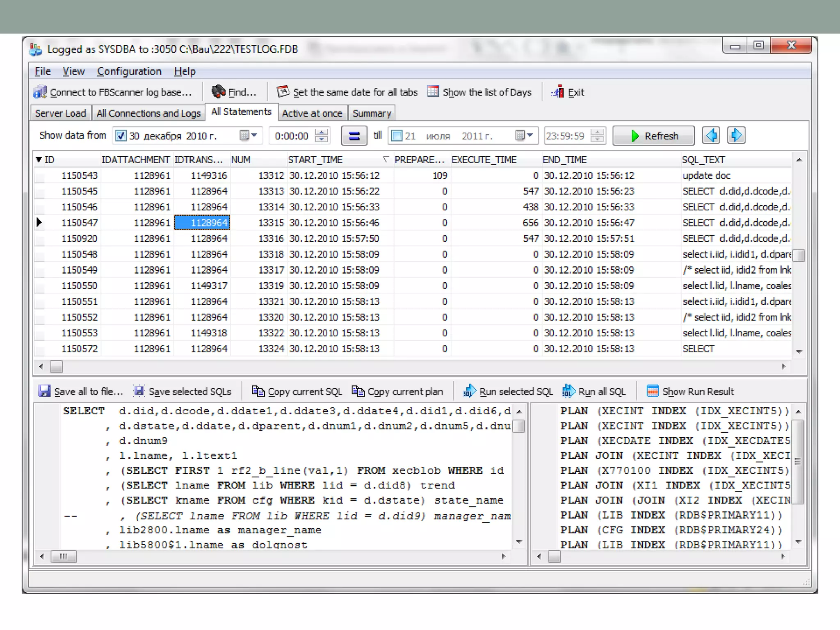Click the start time 0:00:00 spinner
Viewport: 840px width, 630px height.
[x=322, y=136]
